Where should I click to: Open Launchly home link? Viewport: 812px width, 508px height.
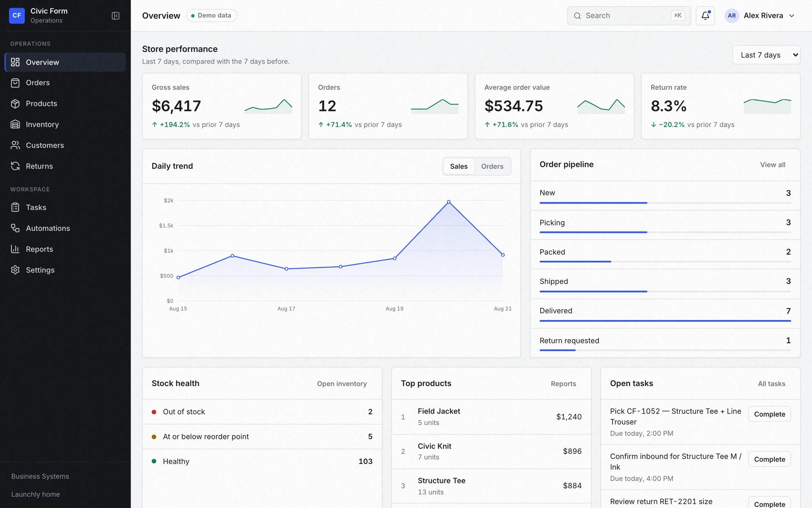36,494
